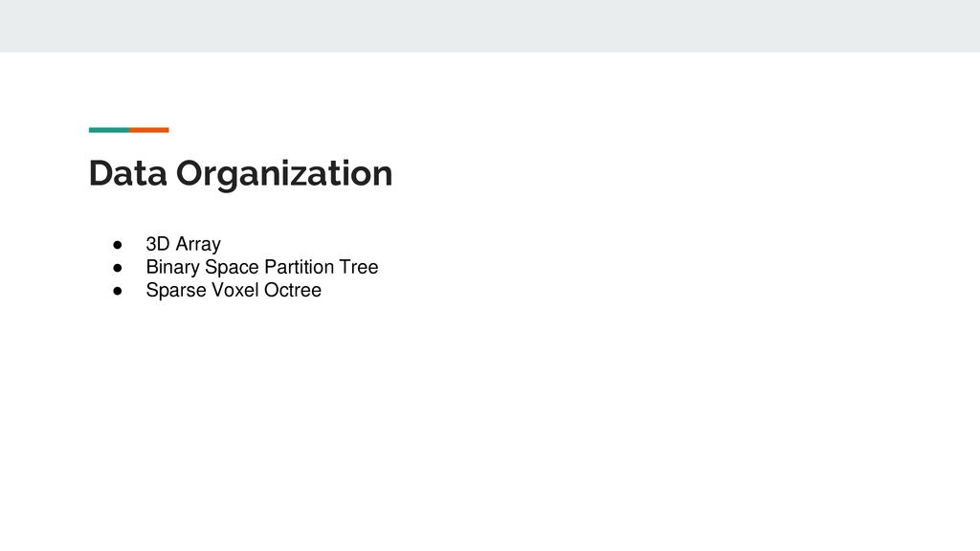The height and width of the screenshot is (551, 980).
Task: Click the bullet dot before '3D Array'
Action: pos(118,244)
